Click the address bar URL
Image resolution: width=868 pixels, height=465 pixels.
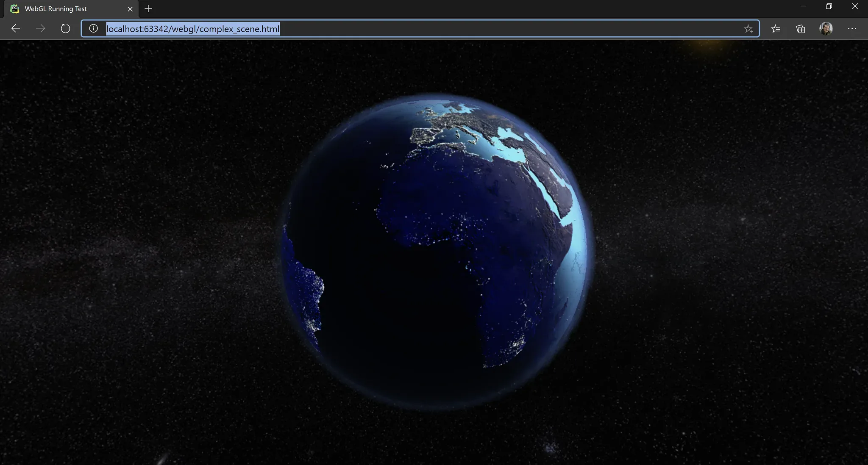click(x=193, y=29)
